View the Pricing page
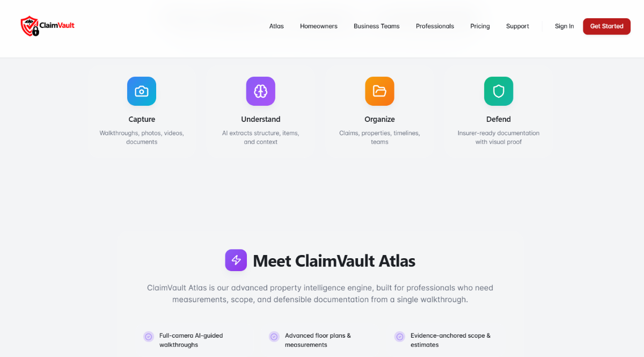 tap(480, 26)
